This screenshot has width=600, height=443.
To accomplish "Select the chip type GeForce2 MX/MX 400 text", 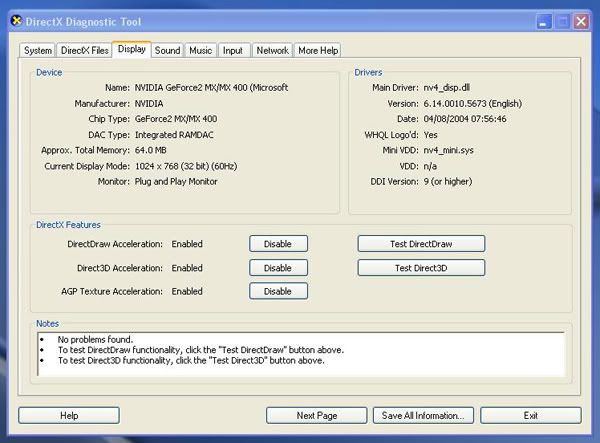I will click(176, 119).
